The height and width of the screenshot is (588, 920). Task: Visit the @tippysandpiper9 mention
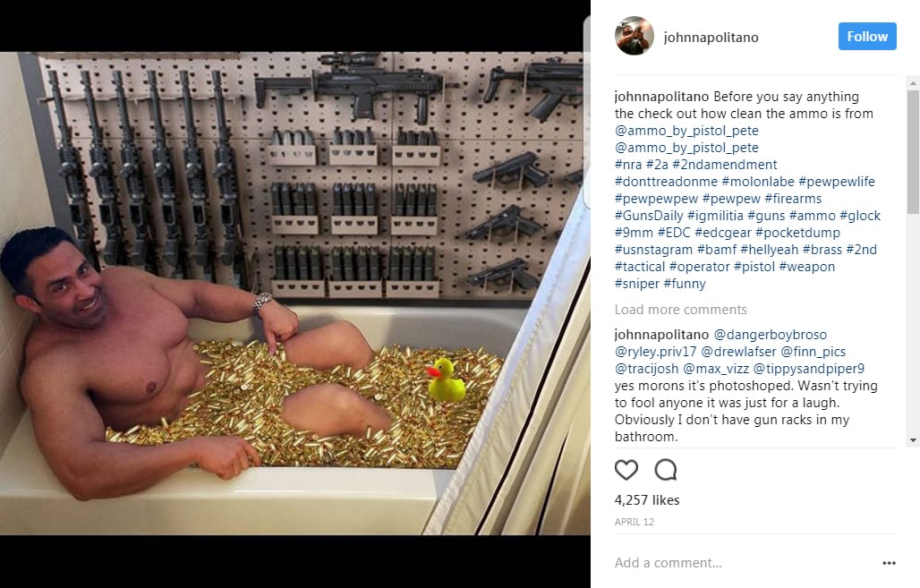click(x=808, y=369)
